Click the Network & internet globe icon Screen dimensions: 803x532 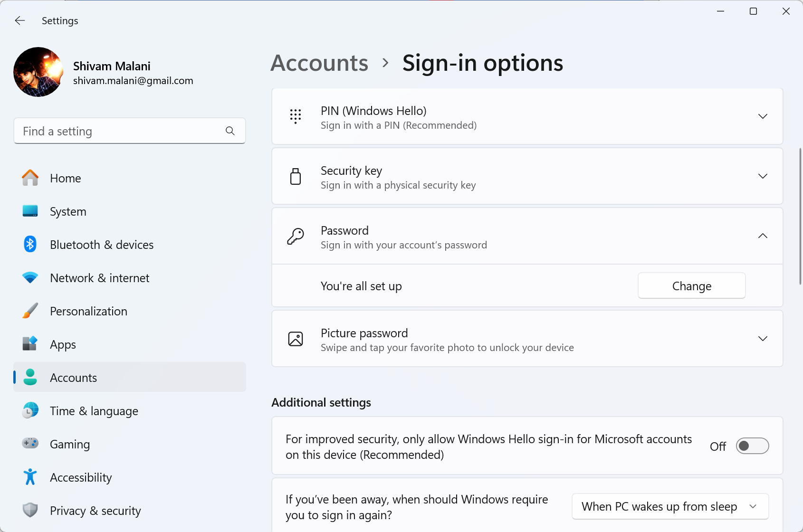tap(30, 277)
